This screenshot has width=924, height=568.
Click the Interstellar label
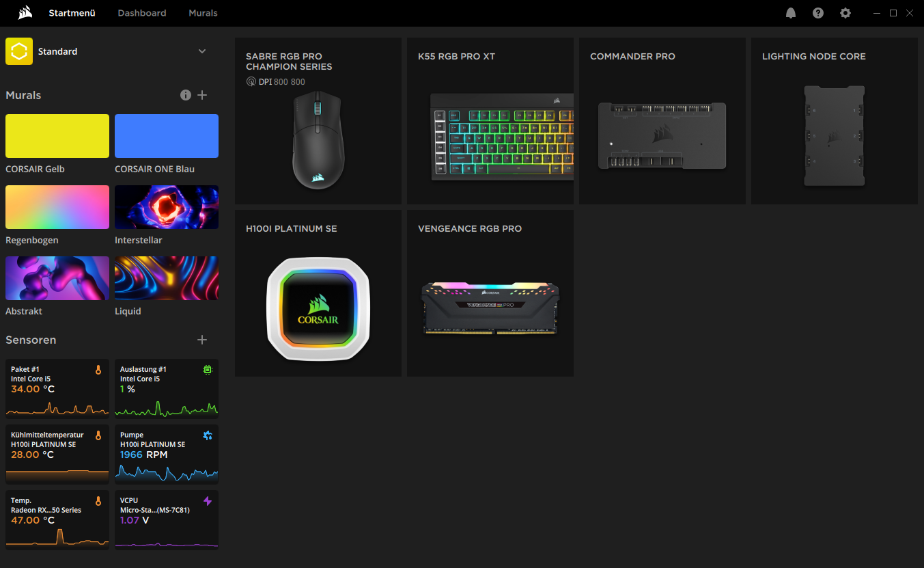(x=139, y=240)
